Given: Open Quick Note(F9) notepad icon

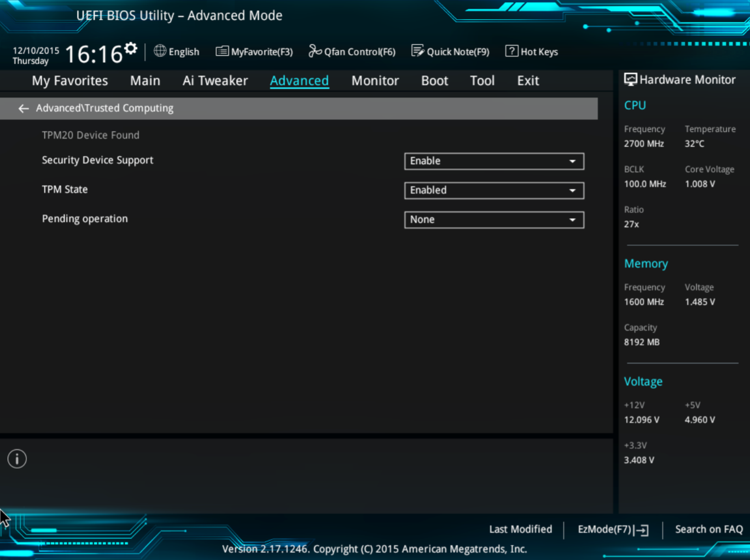Looking at the screenshot, I should tap(417, 51).
